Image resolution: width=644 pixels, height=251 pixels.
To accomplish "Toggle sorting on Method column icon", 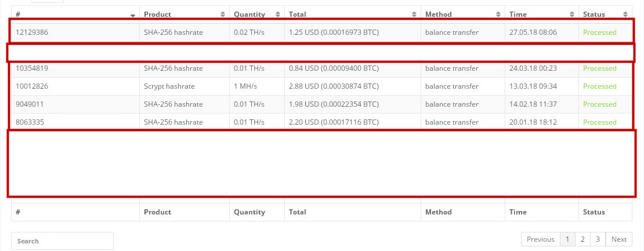I will (498, 14).
